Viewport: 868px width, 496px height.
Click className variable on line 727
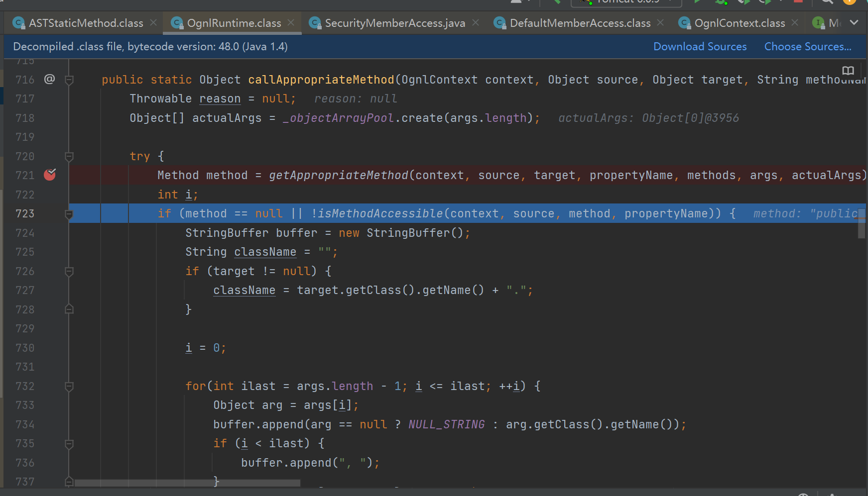click(244, 290)
